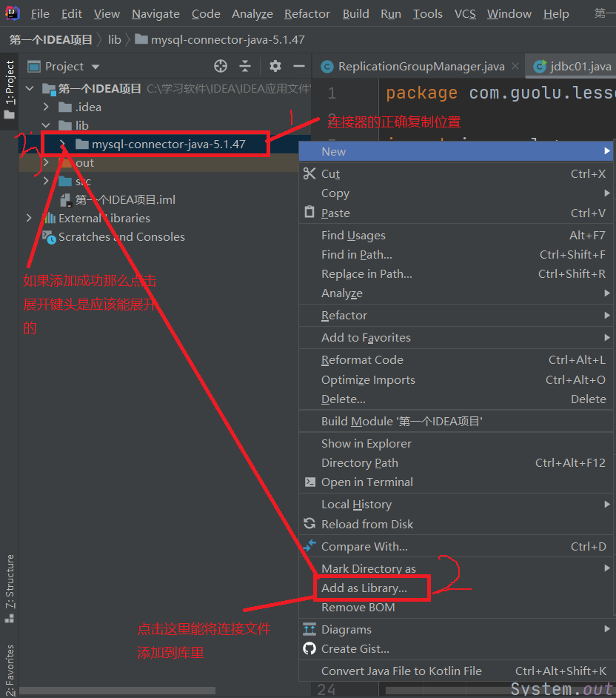Toggle the 2: Favorites tool window
This screenshot has height=698, width=616.
click(10, 670)
